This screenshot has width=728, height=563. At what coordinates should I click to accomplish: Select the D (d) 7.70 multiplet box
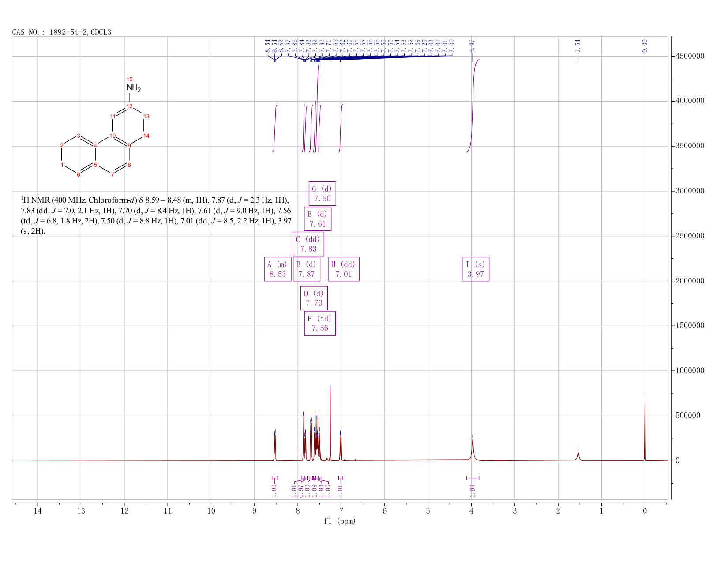coord(314,298)
